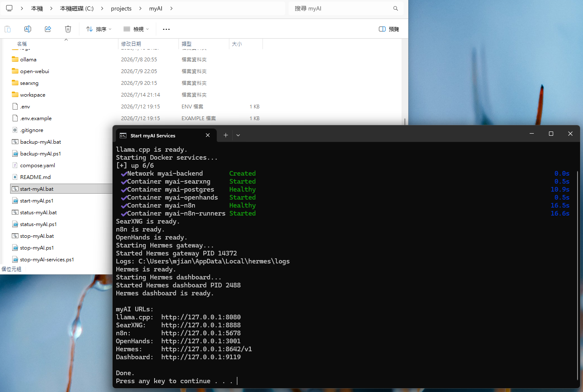Select stop-myAI-services.ps1 file icon
Image resolution: width=583 pixels, height=392 pixels.
point(15,259)
